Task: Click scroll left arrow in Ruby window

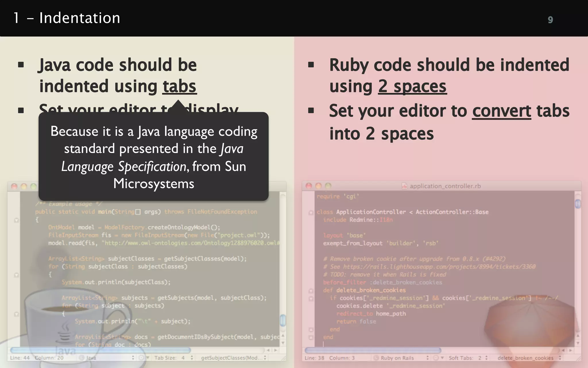Action: coord(563,350)
